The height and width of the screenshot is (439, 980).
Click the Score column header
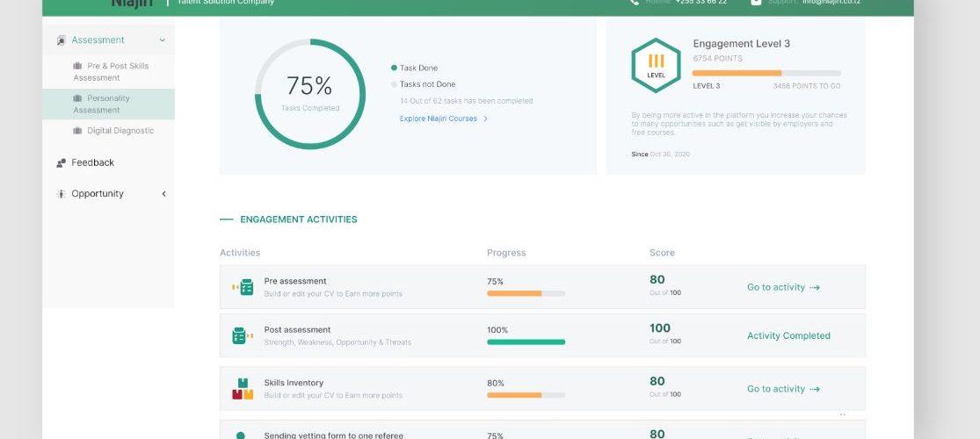click(x=662, y=253)
